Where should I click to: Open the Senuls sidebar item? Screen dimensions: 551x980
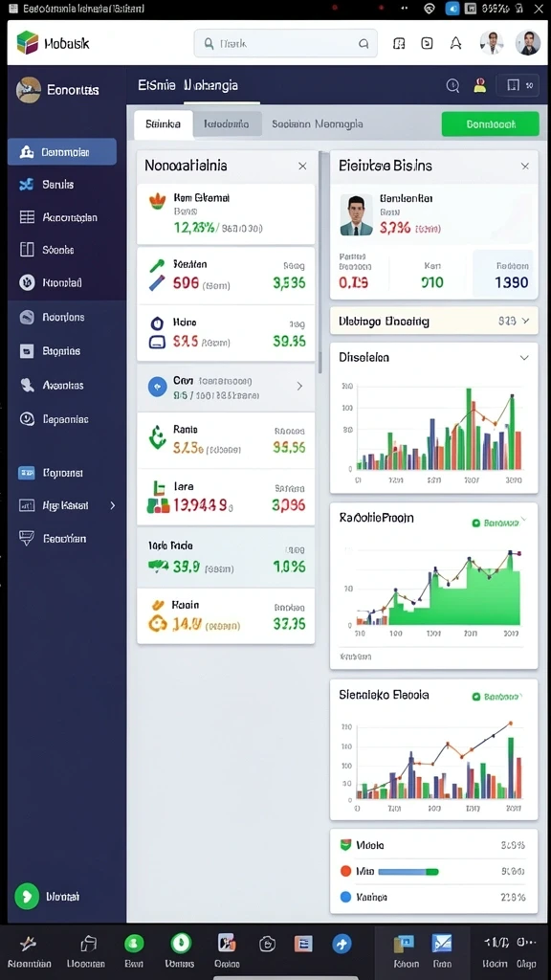click(62, 185)
